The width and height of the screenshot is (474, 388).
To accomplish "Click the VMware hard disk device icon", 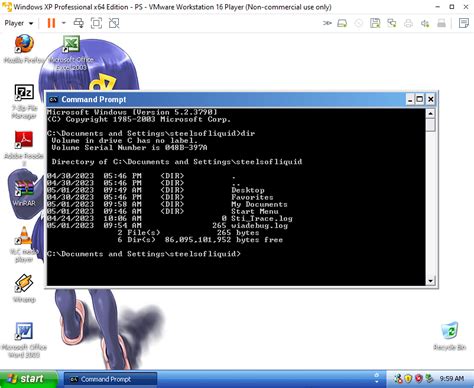I will [342, 23].
